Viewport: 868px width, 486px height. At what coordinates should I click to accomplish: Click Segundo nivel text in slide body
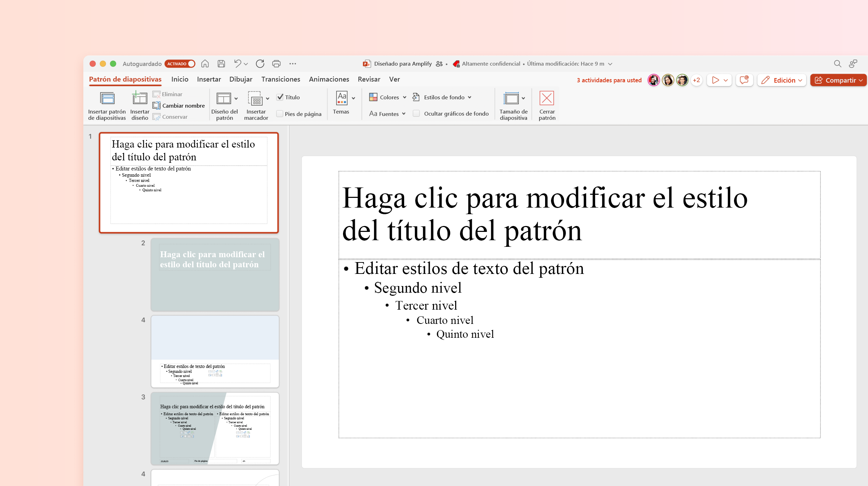[418, 288]
